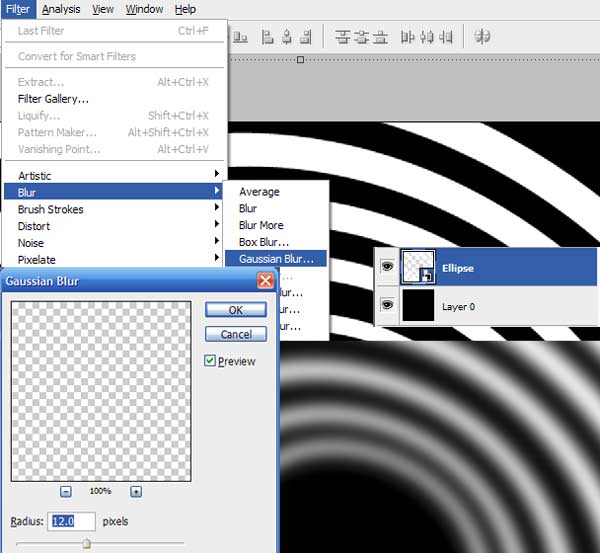Select highlighted Blur entry in Filter menu
Viewport: 600px width, 553px height.
point(113,191)
